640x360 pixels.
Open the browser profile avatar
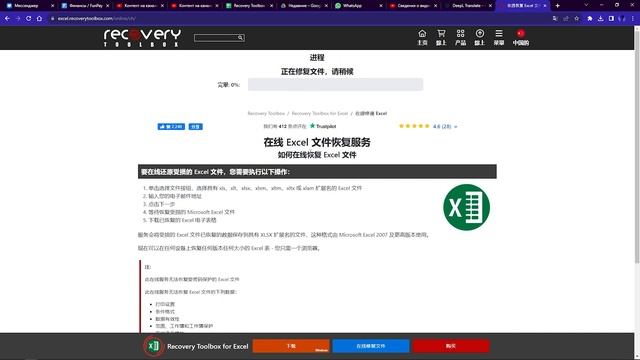coord(622,18)
